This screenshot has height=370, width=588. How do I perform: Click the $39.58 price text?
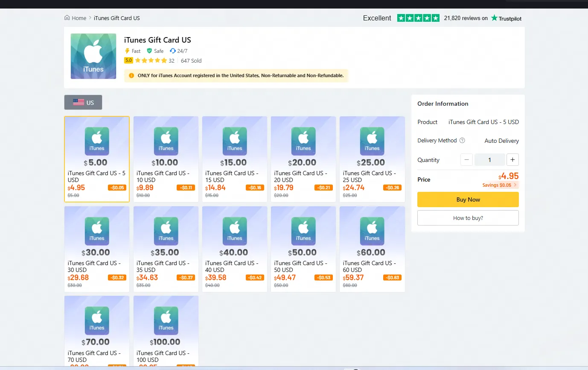tap(216, 277)
